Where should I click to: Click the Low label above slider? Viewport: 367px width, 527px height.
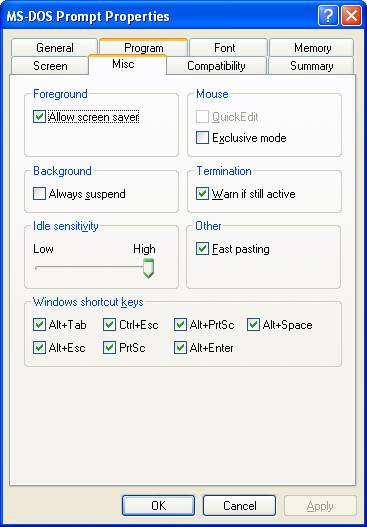[43, 249]
